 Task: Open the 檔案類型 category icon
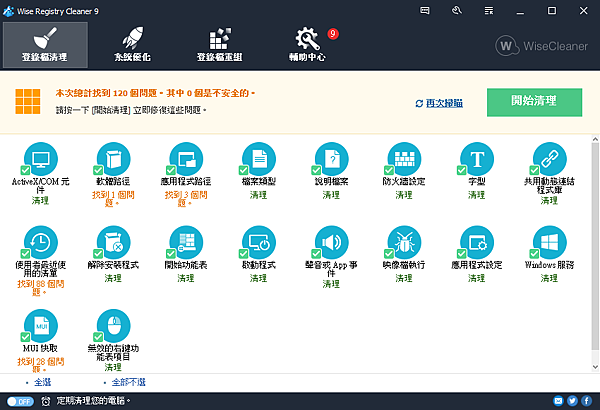(259, 159)
